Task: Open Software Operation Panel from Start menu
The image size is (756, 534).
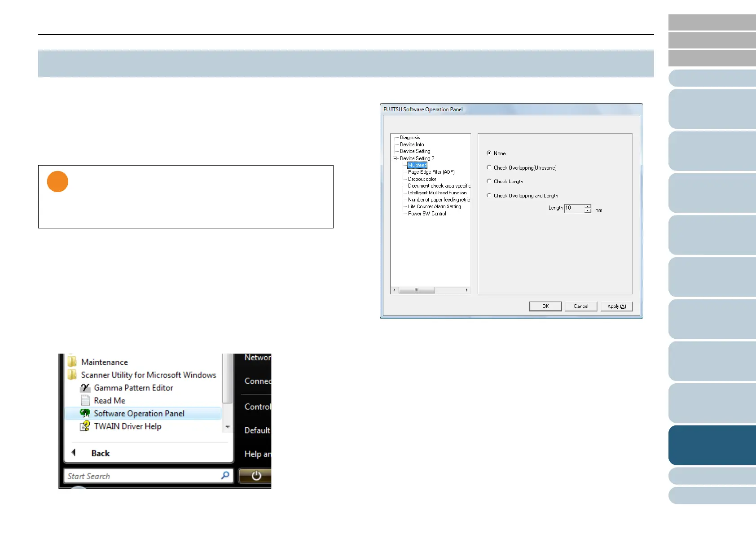Action: (143, 413)
